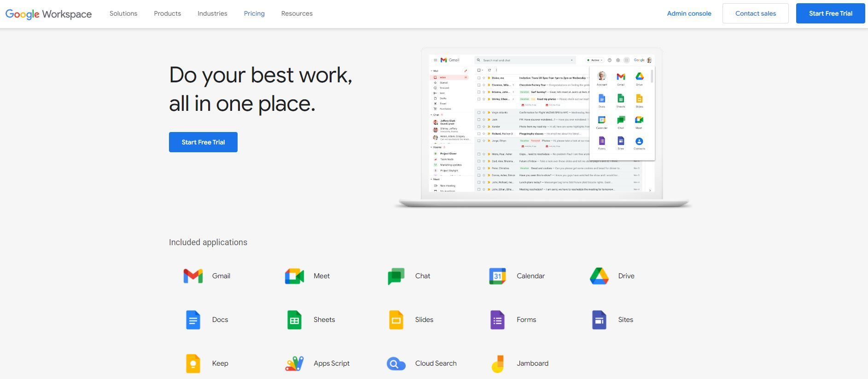The image size is (868, 379).
Task: Click the Chat text label
Action: coord(423,276)
